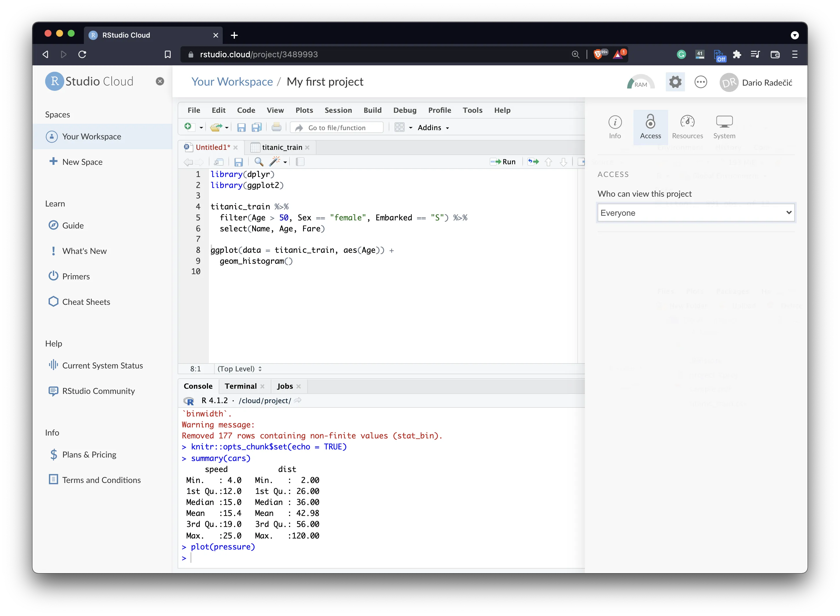Screen dimensions: 840x616
Task: Show the project Info panel
Action: tap(615, 127)
